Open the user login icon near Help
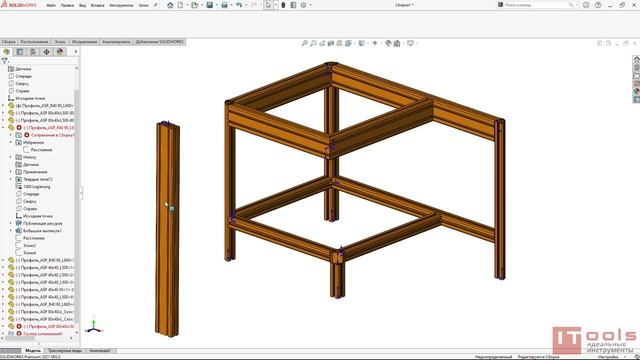 [586, 5]
